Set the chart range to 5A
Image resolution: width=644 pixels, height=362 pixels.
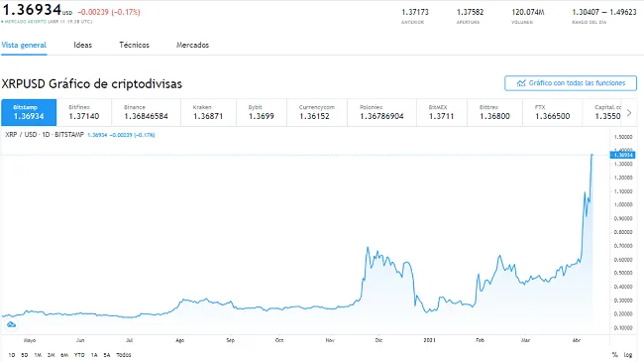click(x=107, y=355)
